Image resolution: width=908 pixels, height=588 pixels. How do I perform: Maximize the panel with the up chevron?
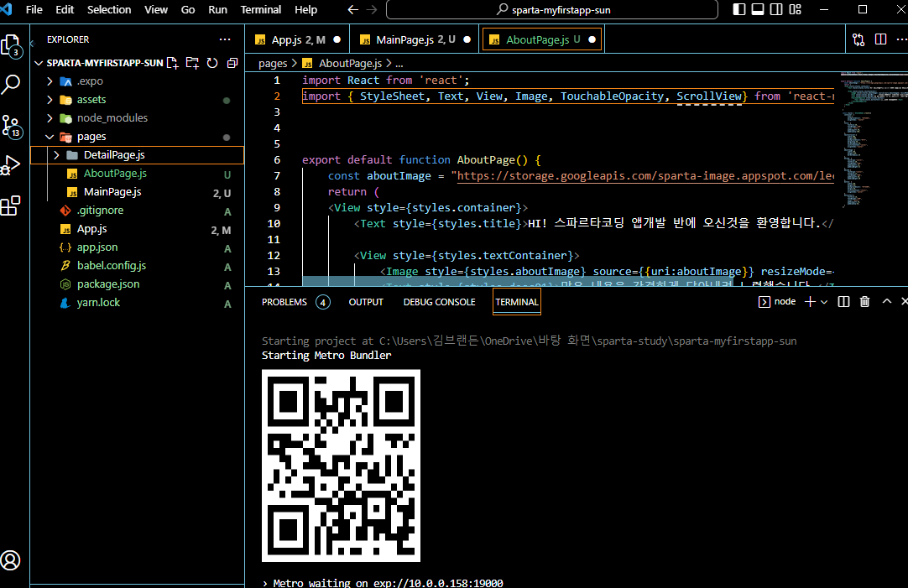(x=886, y=301)
